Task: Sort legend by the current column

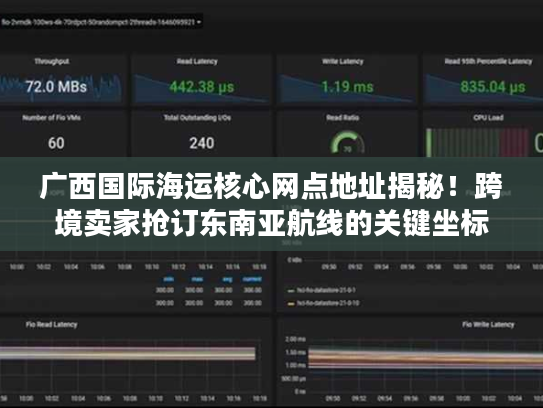Action: coord(252,279)
